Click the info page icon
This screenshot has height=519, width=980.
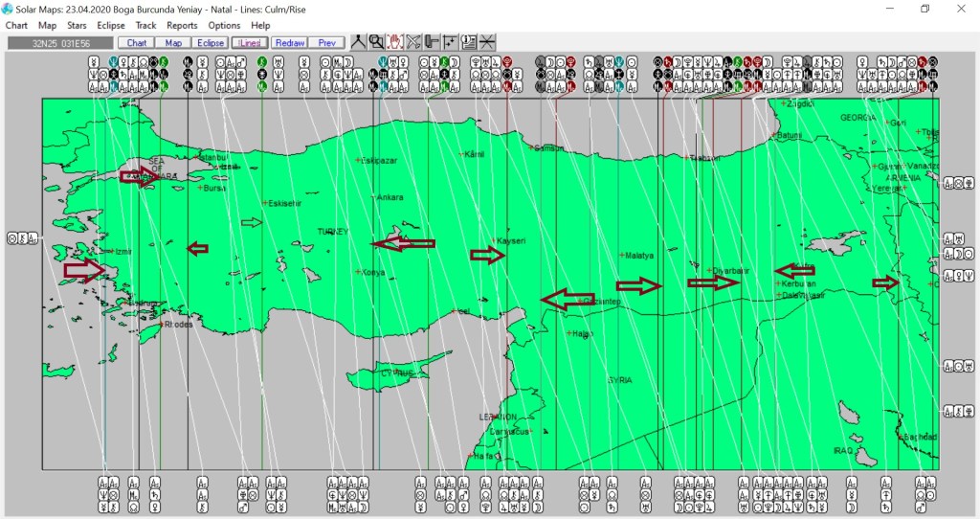tap(469, 42)
